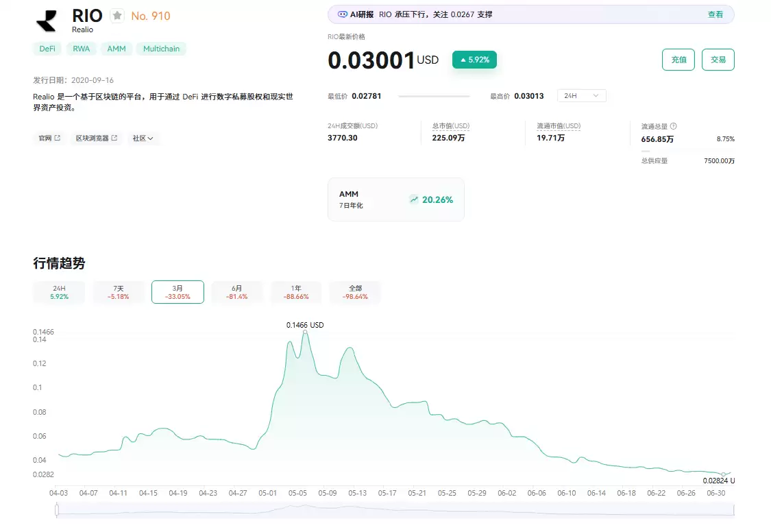Click the 7500.00万 total supply value
Viewport: 771px width, 532px height.
pos(720,161)
